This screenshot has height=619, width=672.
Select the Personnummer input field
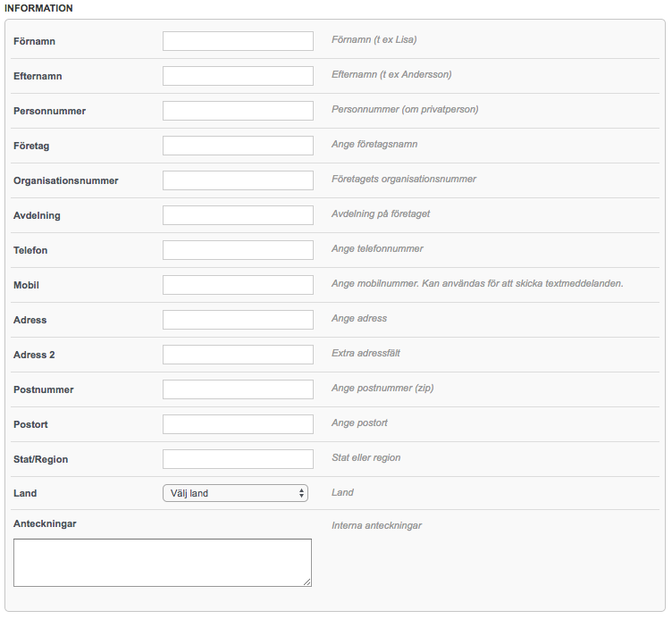click(238, 111)
